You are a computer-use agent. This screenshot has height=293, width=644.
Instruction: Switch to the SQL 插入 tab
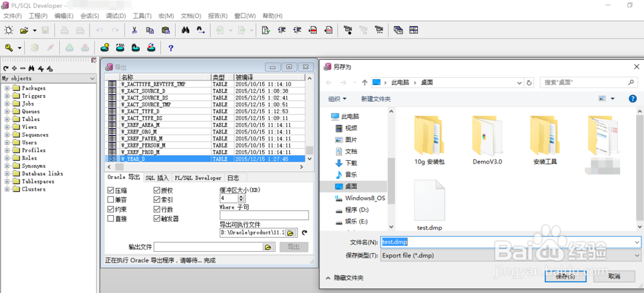[157, 178]
